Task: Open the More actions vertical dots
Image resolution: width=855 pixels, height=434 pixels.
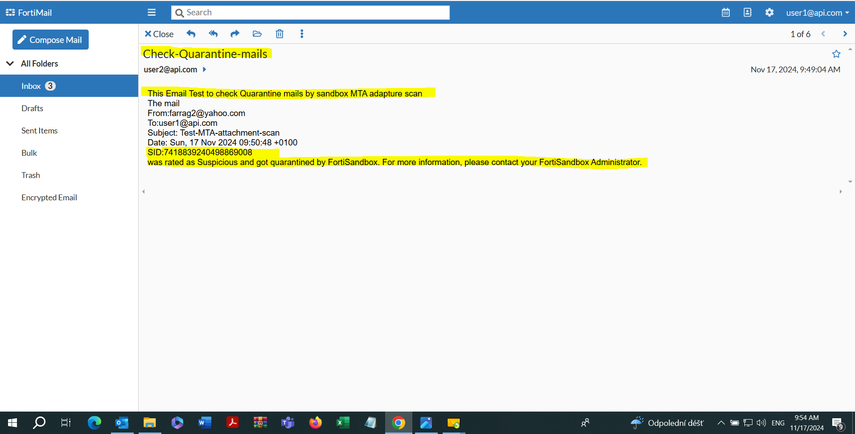Action: coord(302,34)
